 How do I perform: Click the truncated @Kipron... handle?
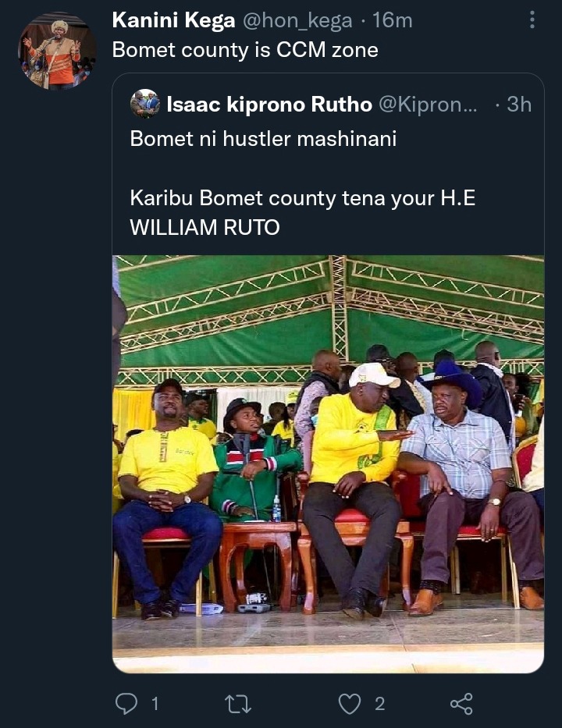point(428,105)
